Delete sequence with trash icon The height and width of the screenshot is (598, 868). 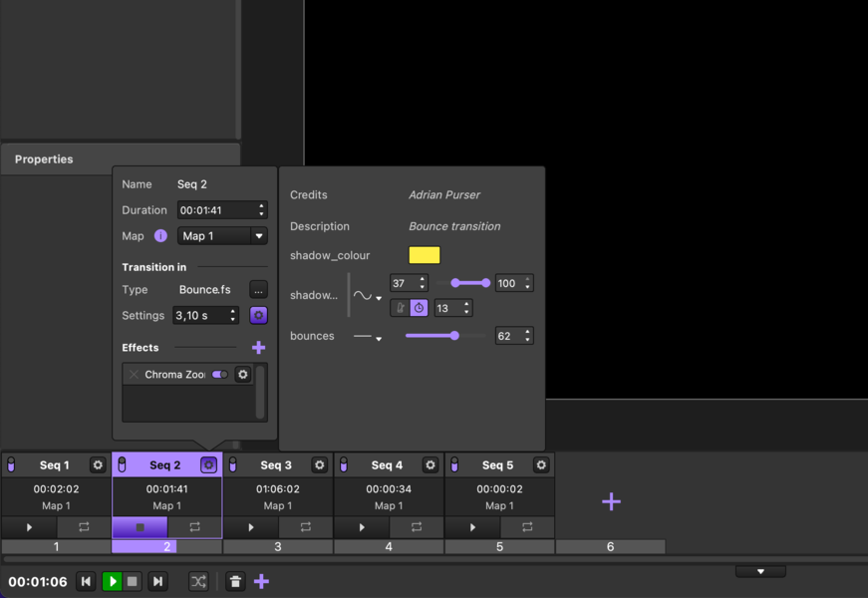(235, 581)
